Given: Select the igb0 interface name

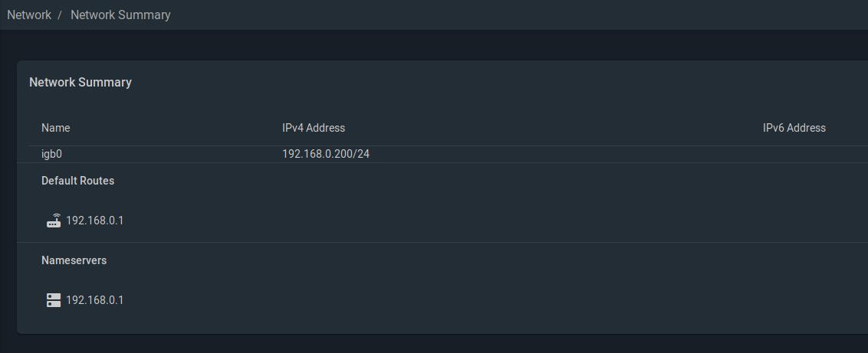Looking at the screenshot, I should 51,154.
